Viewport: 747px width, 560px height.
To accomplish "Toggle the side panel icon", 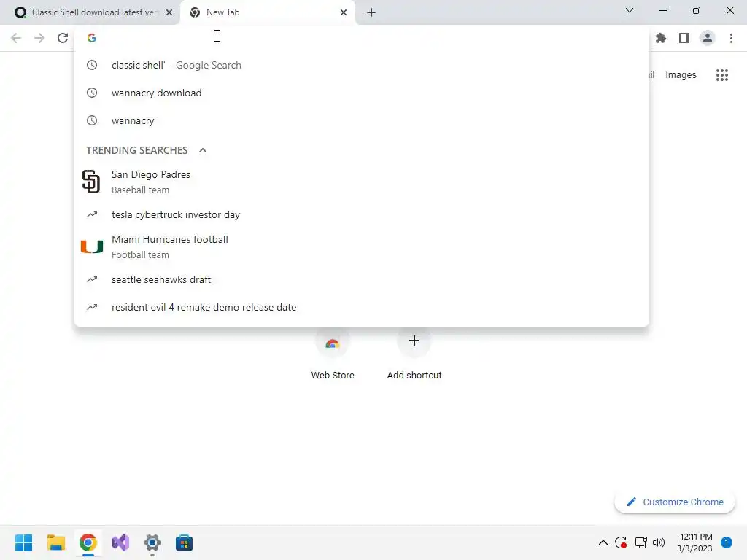I will (684, 38).
